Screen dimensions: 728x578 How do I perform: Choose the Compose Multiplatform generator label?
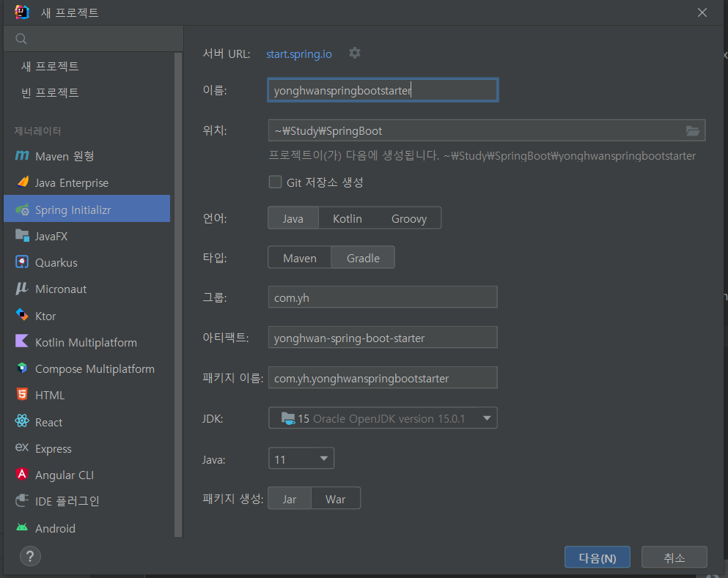(x=95, y=368)
